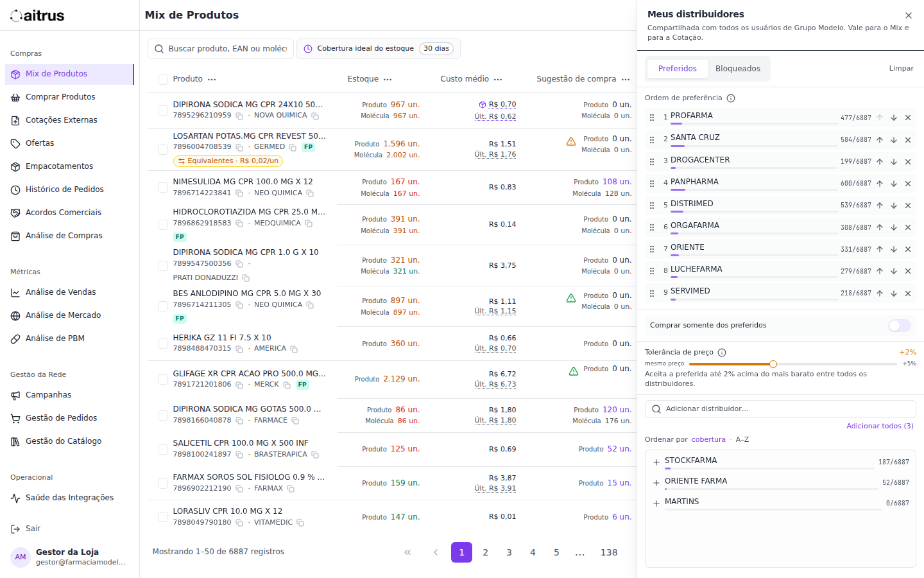This screenshot has height=578, width=924.
Task: Click the info icon beside Ordem de preferência
Action: (731, 98)
